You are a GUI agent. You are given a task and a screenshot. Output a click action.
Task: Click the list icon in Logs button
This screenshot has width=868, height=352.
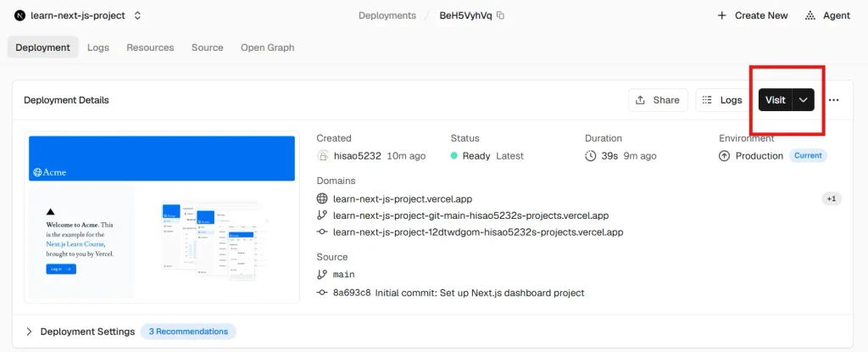[706, 100]
